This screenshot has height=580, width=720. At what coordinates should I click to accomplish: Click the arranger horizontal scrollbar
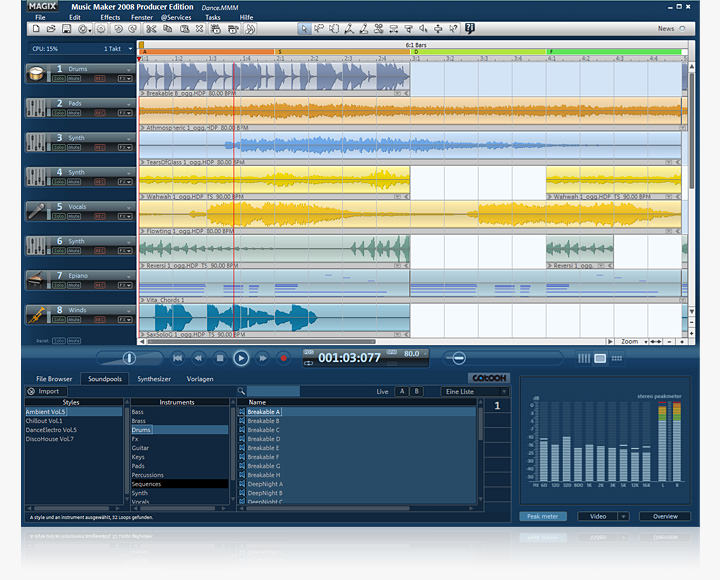[261, 342]
